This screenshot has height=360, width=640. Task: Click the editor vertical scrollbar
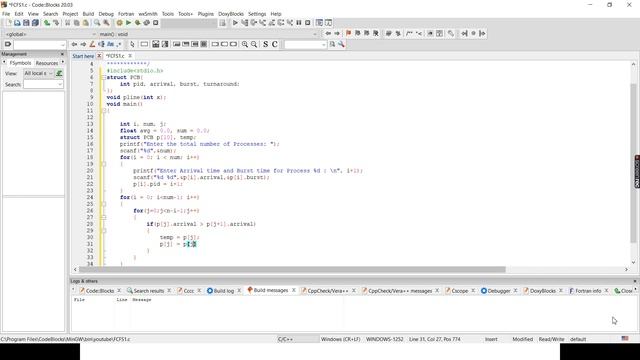633,163
